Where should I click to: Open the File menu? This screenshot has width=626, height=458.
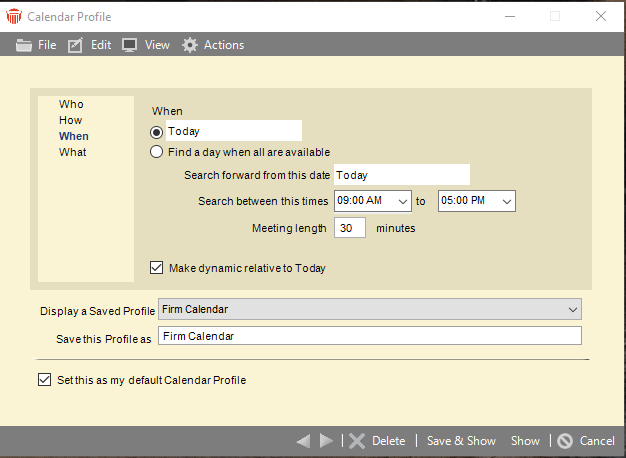(x=47, y=45)
